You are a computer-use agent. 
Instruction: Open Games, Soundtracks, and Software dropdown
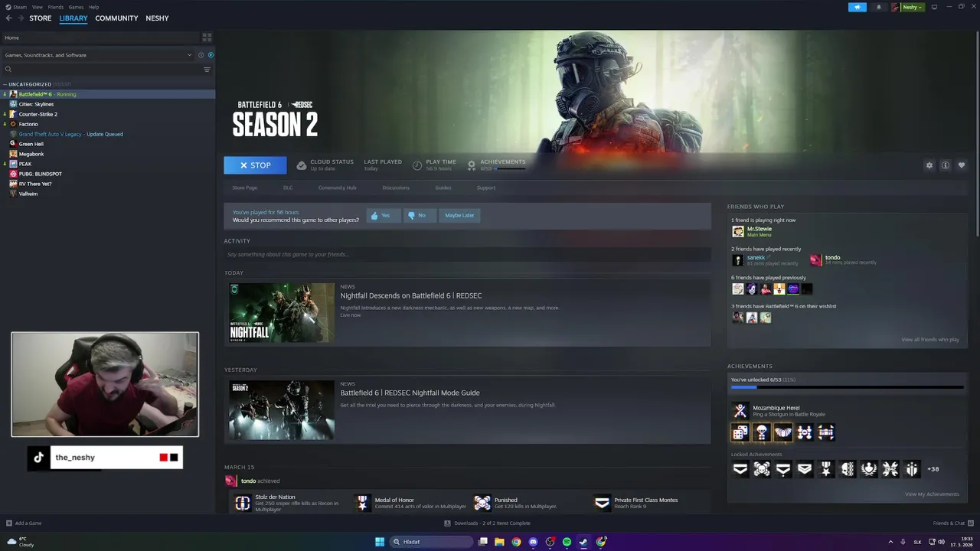(x=98, y=55)
